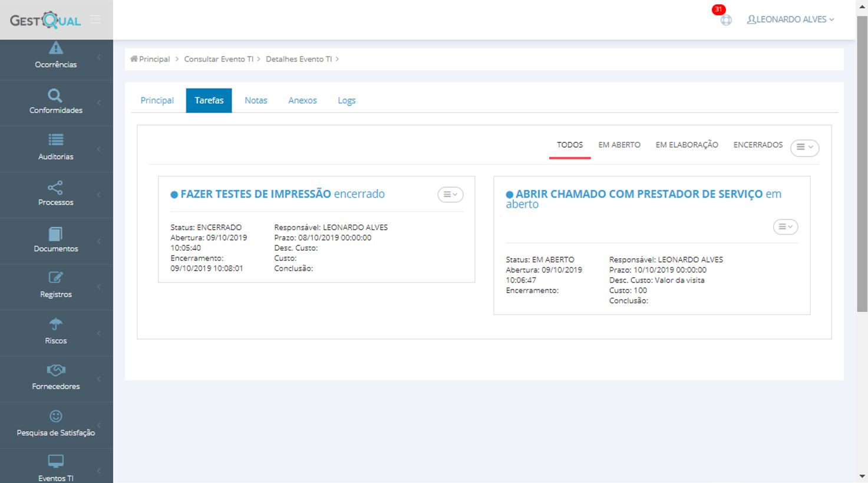
Task: Click the Fornecedores sidebar label
Action: 55,386
